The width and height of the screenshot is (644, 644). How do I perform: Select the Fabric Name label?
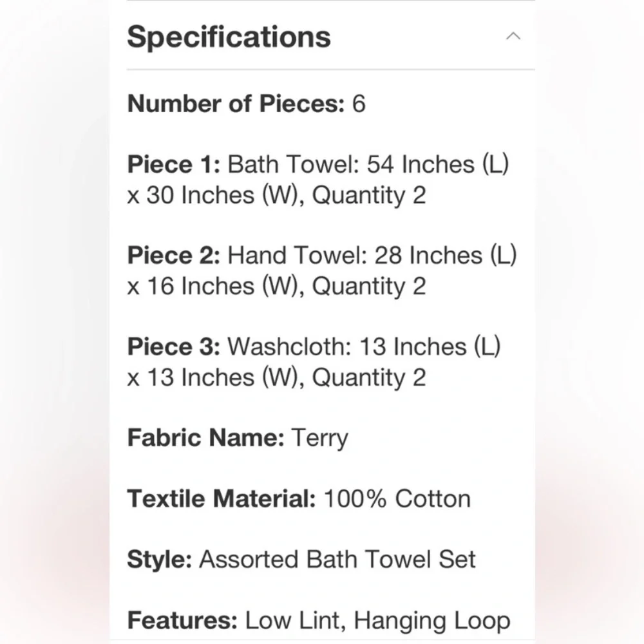[x=206, y=437]
